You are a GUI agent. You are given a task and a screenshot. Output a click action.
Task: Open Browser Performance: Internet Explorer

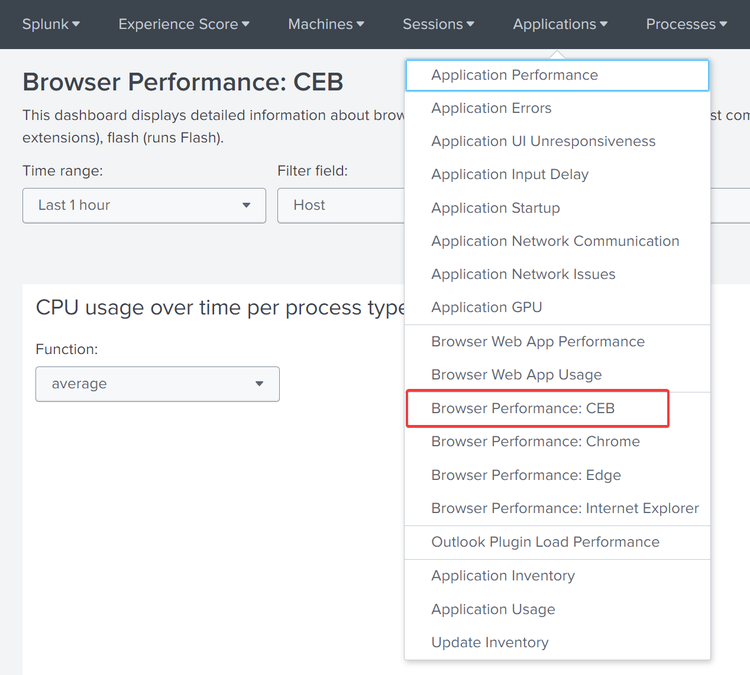point(557,508)
